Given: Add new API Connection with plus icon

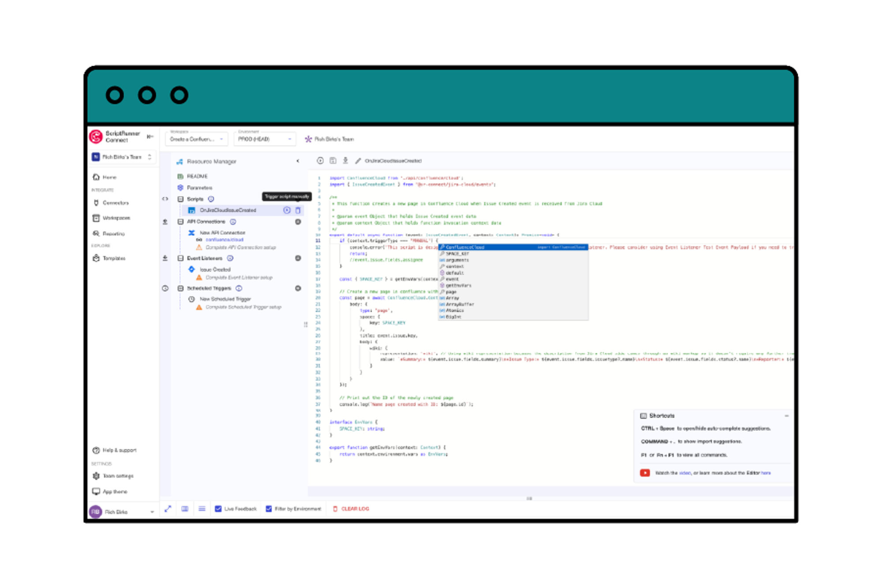Looking at the screenshot, I should (x=298, y=222).
